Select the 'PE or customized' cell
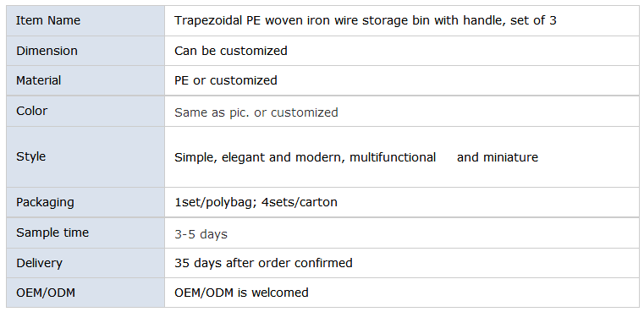 point(402,80)
